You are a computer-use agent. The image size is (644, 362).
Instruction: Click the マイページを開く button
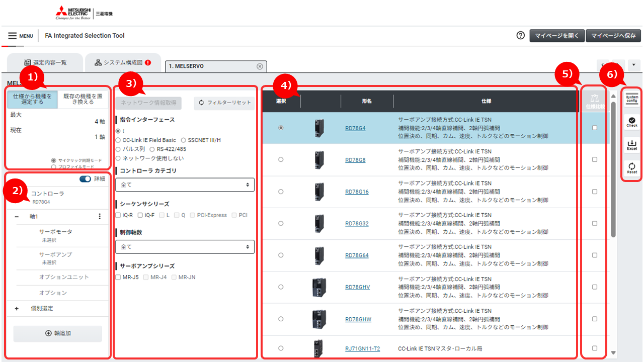click(557, 36)
